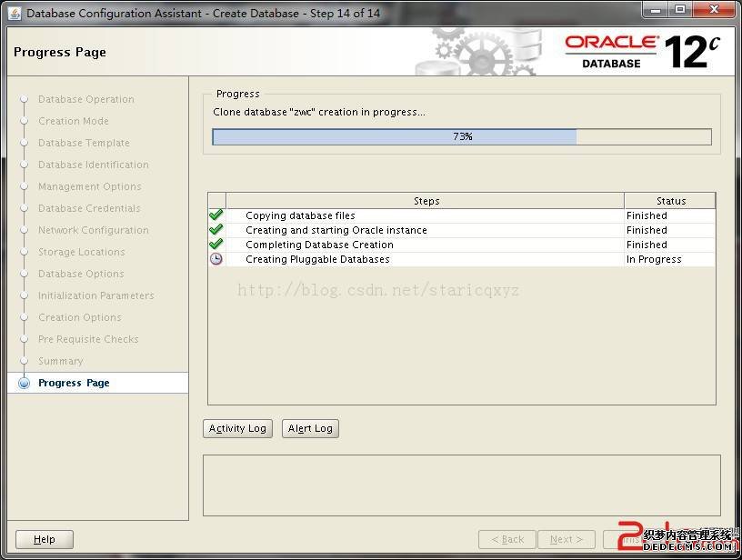Click the 73% progress bar
The width and height of the screenshot is (742, 560).
click(462, 136)
